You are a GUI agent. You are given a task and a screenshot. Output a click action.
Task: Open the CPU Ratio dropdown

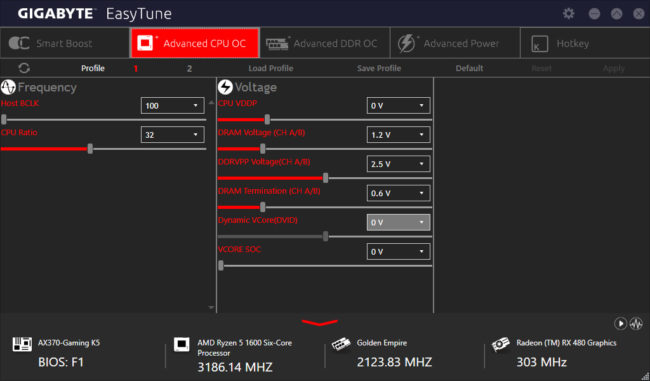pyautogui.click(x=172, y=135)
